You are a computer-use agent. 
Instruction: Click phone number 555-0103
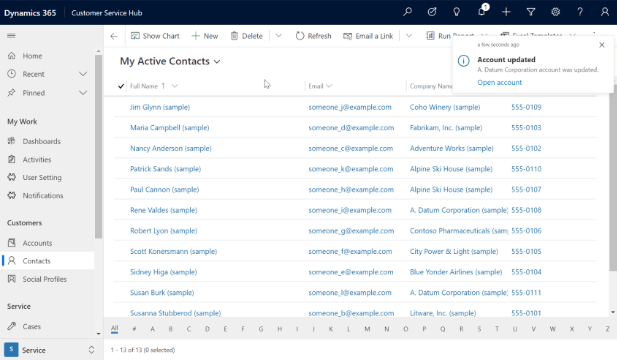[526, 127]
